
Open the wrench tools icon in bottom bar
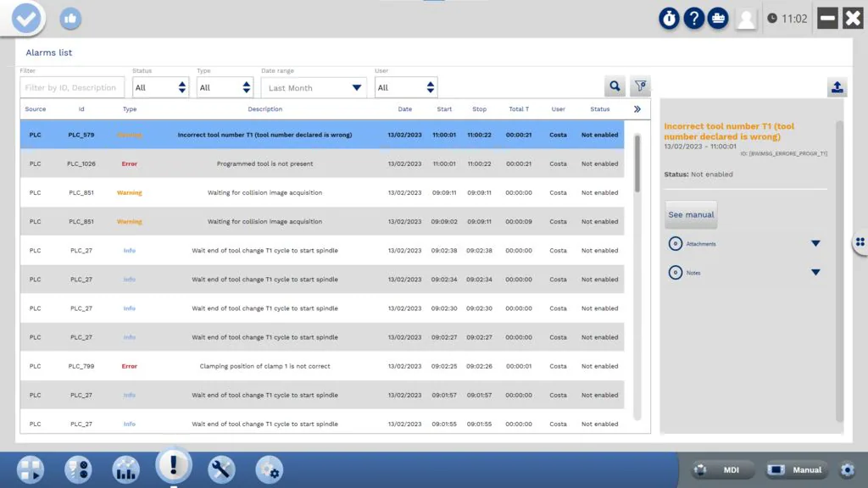tap(221, 469)
